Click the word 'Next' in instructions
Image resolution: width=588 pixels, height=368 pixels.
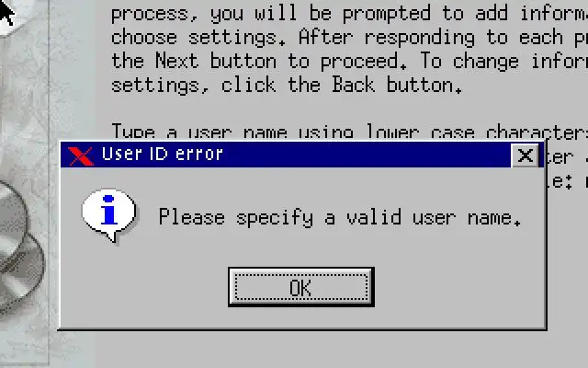176,61
